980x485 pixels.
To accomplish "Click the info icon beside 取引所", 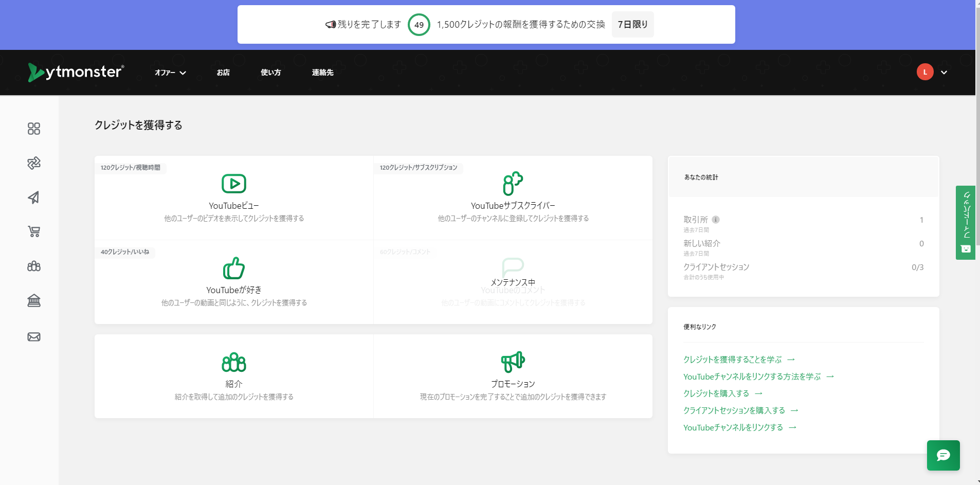I will pos(716,220).
